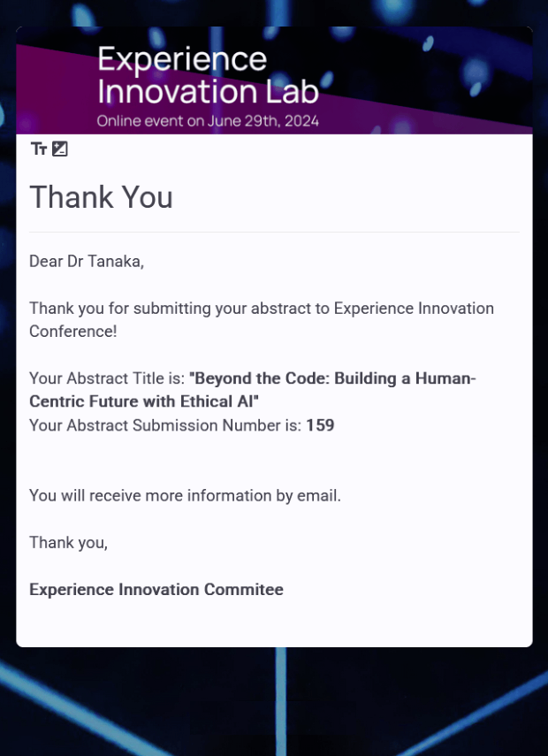Viewport: 548px width, 756px height.
Task: Select the bold Beyond the Code title
Action: tap(253, 390)
